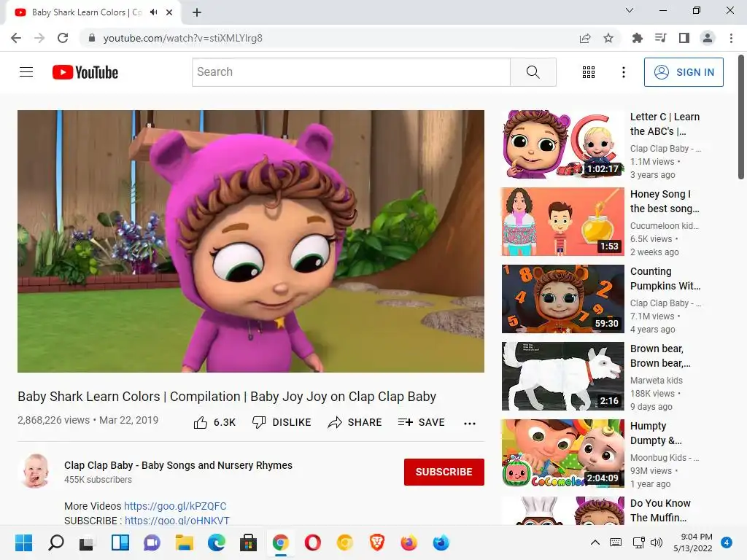Open media control icon in toolbar
747x560 pixels.
coord(660,38)
